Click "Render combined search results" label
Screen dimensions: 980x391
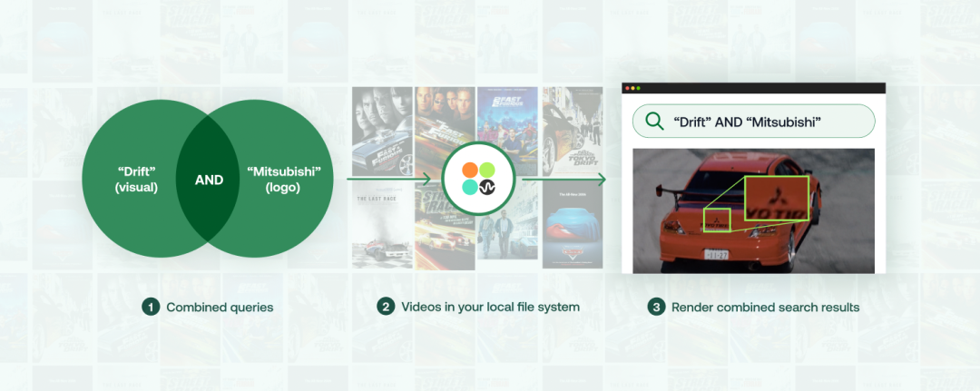point(765,308)
